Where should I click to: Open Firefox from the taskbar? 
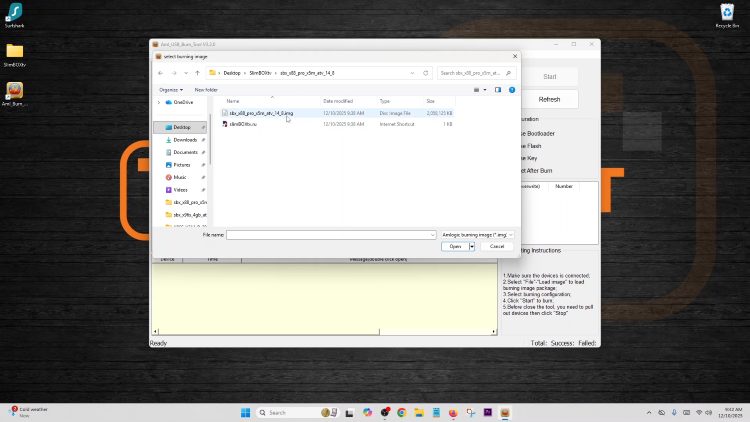tap(453, 412)
